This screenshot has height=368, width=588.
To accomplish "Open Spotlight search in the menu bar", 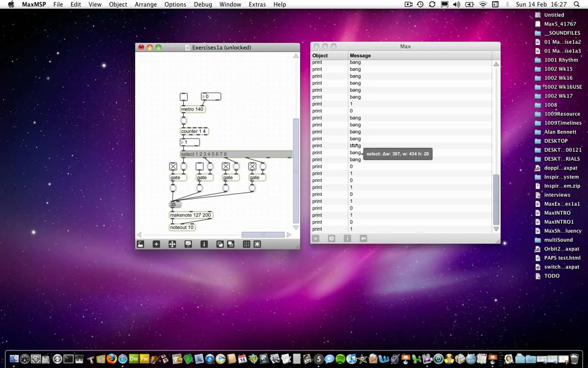I will (x=576, y=4).
